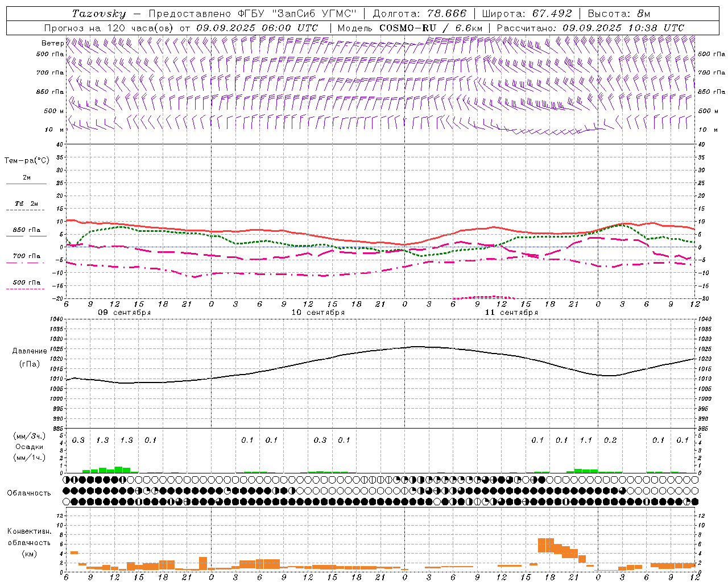The height and width of the screenshot is (582, 728).
Task: Click the "Рассчитано: 09.09.2025 10:38 UTC" timestamp
Action: click(590, 28)
